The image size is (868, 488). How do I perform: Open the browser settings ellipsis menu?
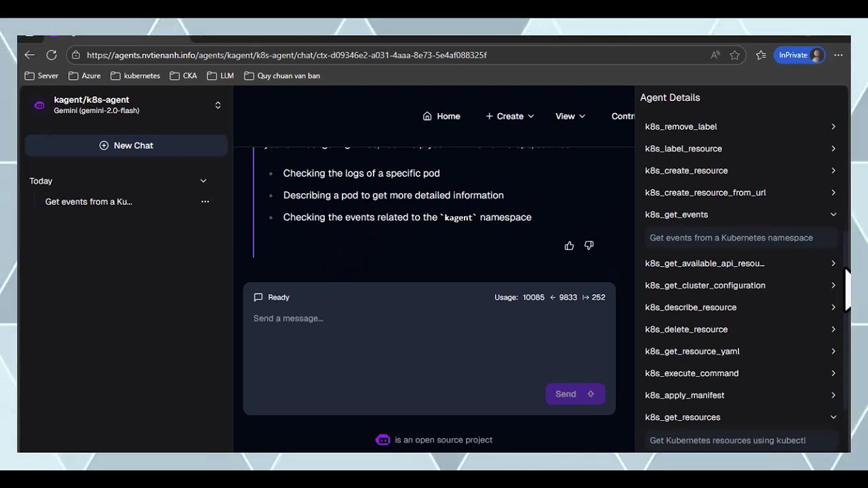(839, 55)
